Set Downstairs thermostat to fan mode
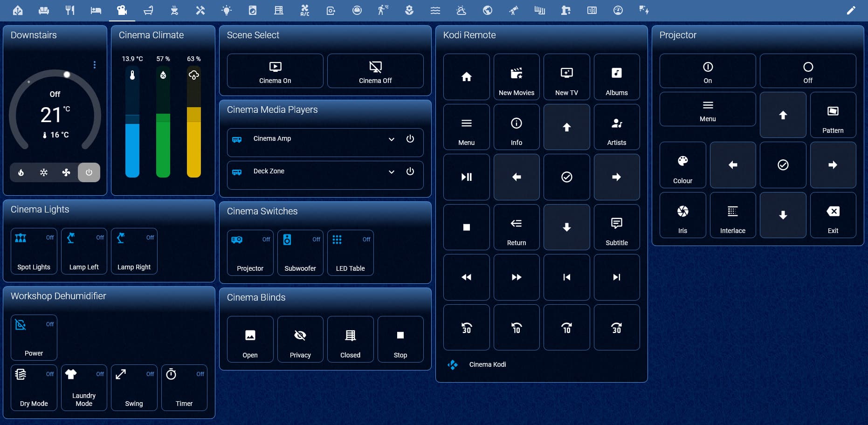 point(66,172)
